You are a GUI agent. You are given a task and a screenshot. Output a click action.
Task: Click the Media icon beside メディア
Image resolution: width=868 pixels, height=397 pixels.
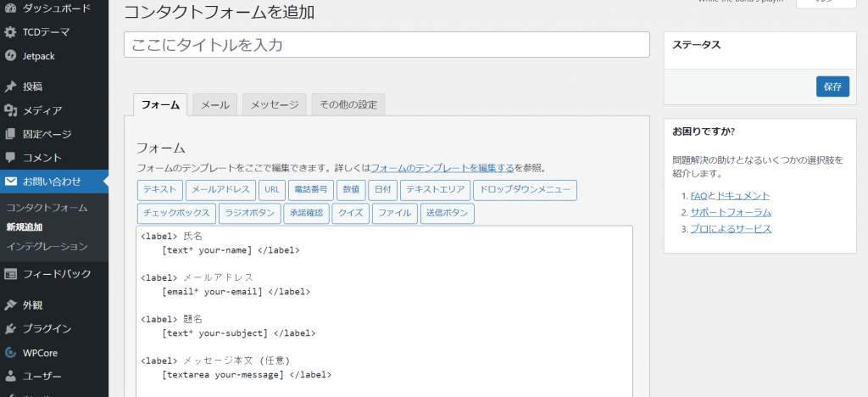[10, 111]
